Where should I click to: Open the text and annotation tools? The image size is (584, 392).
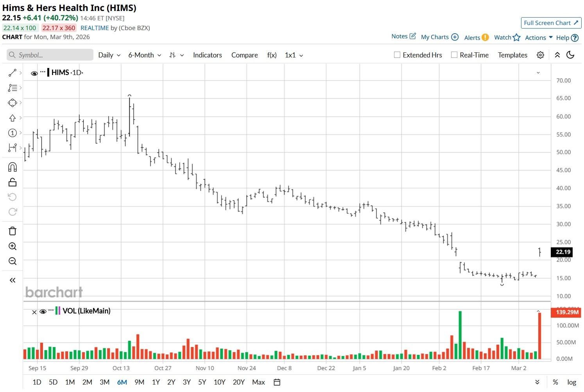point(13,88)
